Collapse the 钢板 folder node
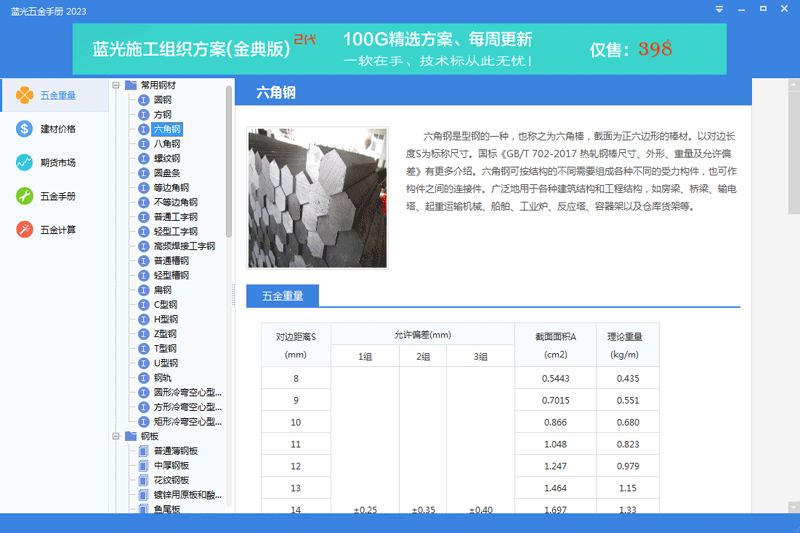The image size is (800, 533). click(x=116, y=436)
